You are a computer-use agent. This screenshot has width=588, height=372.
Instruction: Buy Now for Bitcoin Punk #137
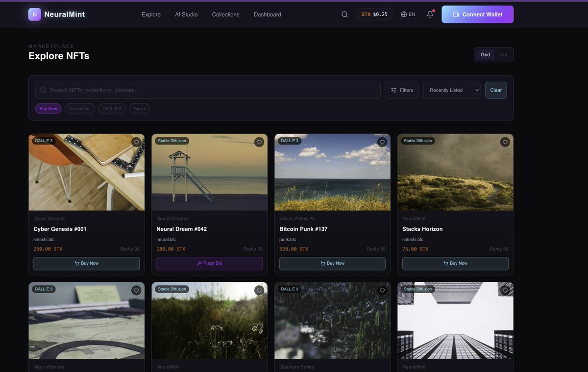click(333, 263)
